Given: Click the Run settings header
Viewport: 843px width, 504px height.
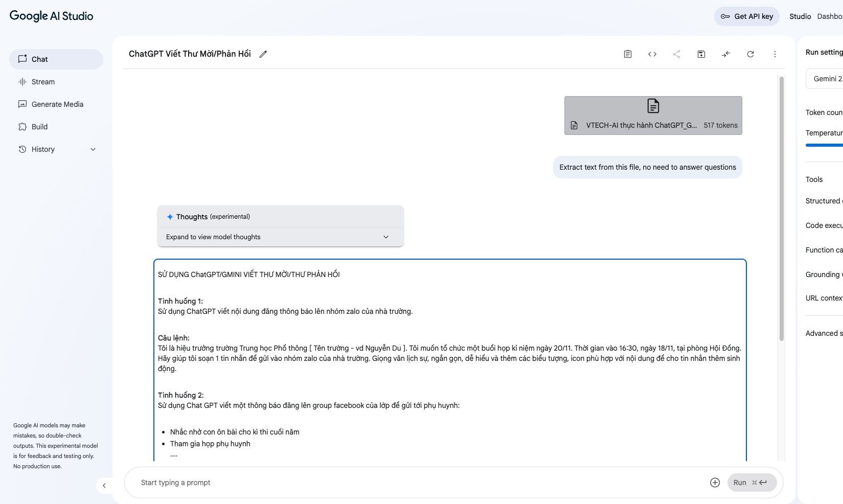Looking at the screenshot, I should click(x=824, y=52).
